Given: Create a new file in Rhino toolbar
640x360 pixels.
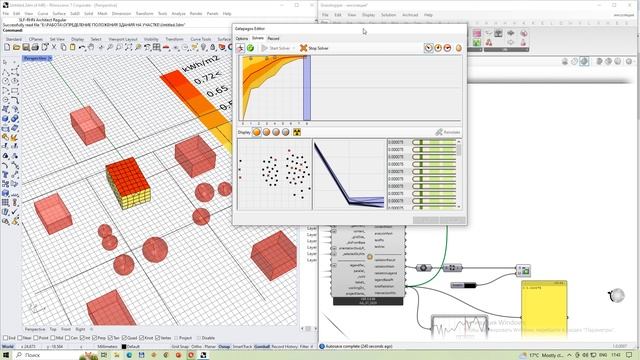Looking at the screenshot, I should point(7,47).
